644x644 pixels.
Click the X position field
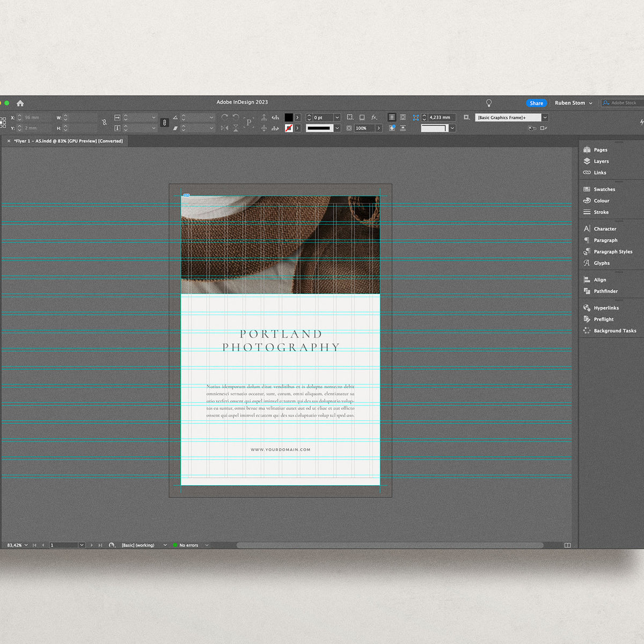pyautogui.click(x=36, y=117)
